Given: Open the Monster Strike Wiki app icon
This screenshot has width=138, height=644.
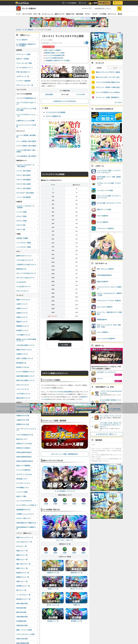Looking at the screenshot, I should pyautogui.click(x=18, y=8).
